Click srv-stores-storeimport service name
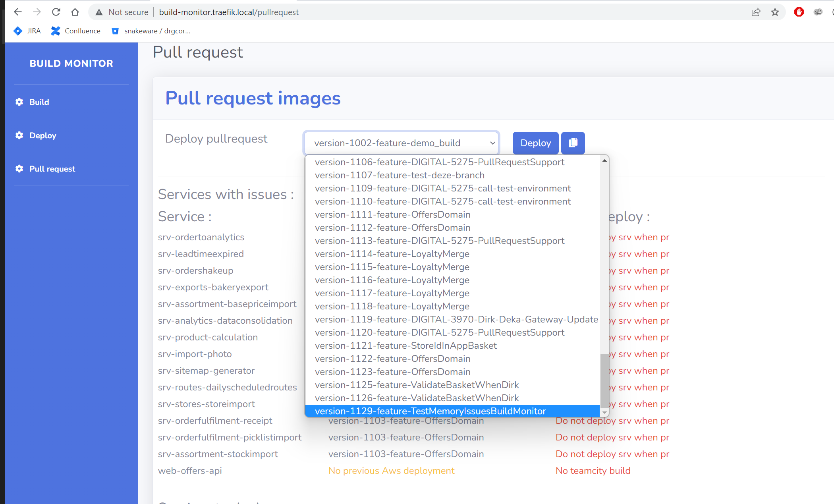834x504 pixels. click(207, 404)
